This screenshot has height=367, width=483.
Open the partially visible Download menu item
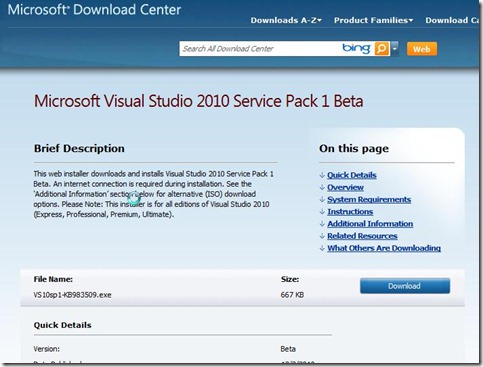point(452,20)
